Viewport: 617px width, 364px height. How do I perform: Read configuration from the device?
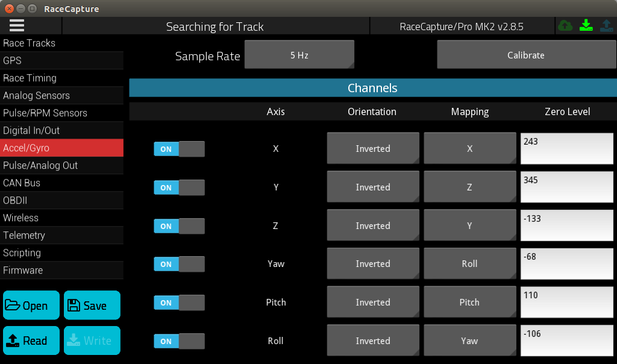tap(31, 340)
